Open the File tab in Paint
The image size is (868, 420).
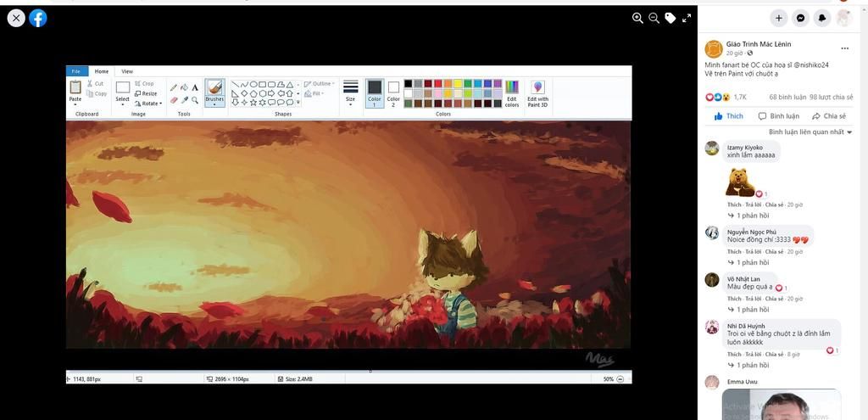(75, 71)
